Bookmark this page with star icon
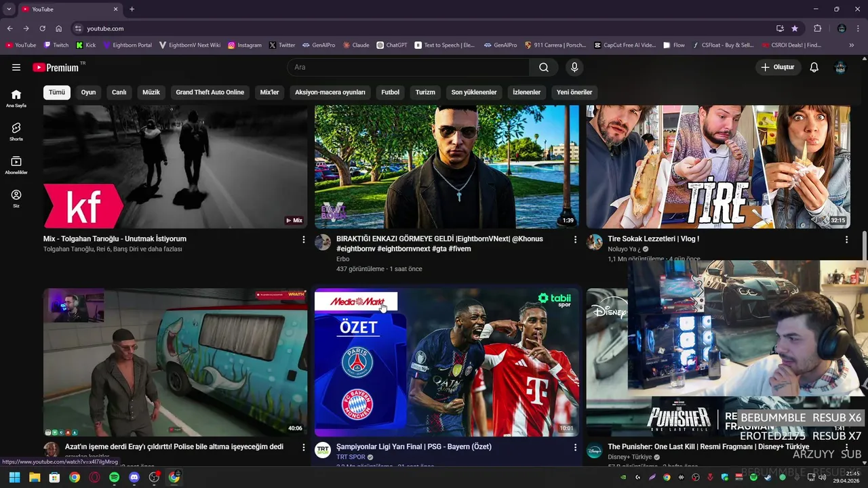The width and height of the screenshot is (868, 488). tap(795, 28)
